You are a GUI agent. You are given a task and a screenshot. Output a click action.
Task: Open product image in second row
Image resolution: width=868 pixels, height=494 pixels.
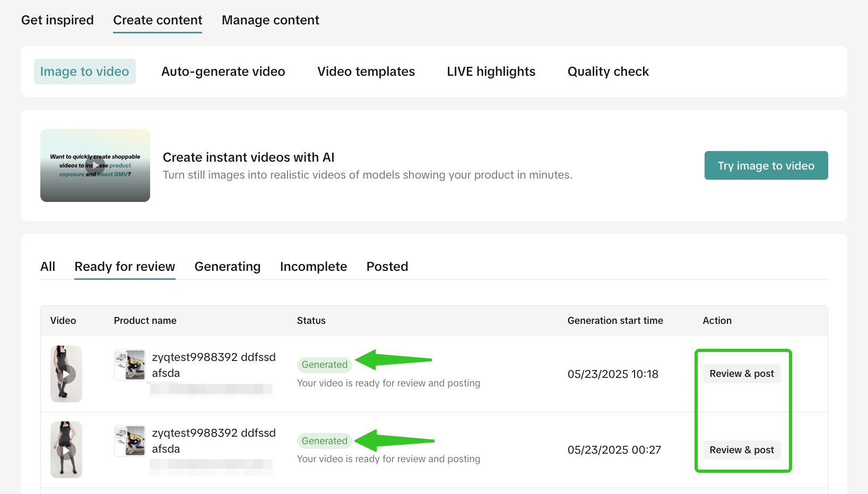pyautogui.click(x=130, y=440)
